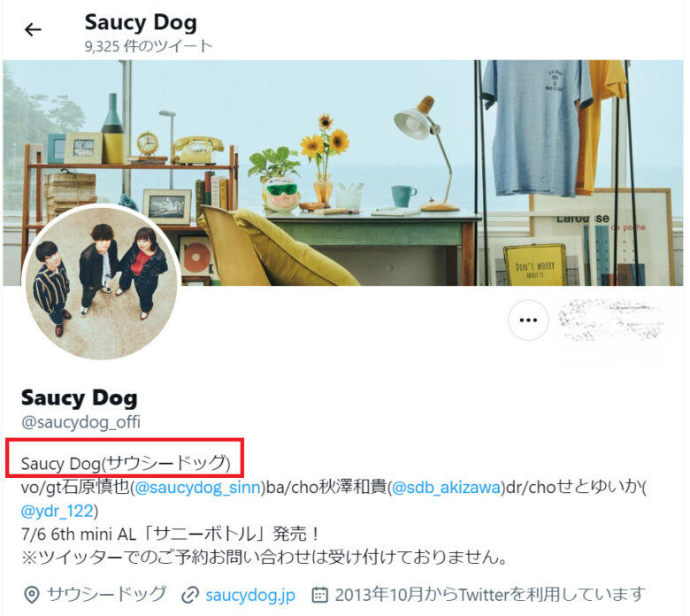Click the Saucy Dog header title
The width and height of the screenshot is (690, 616).
click(141, 23)
